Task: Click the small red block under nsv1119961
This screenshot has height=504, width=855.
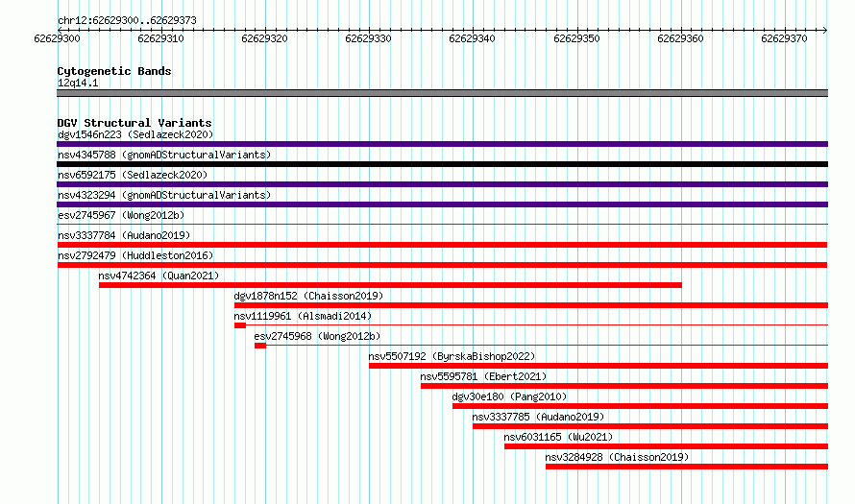Action: [240, 325]
